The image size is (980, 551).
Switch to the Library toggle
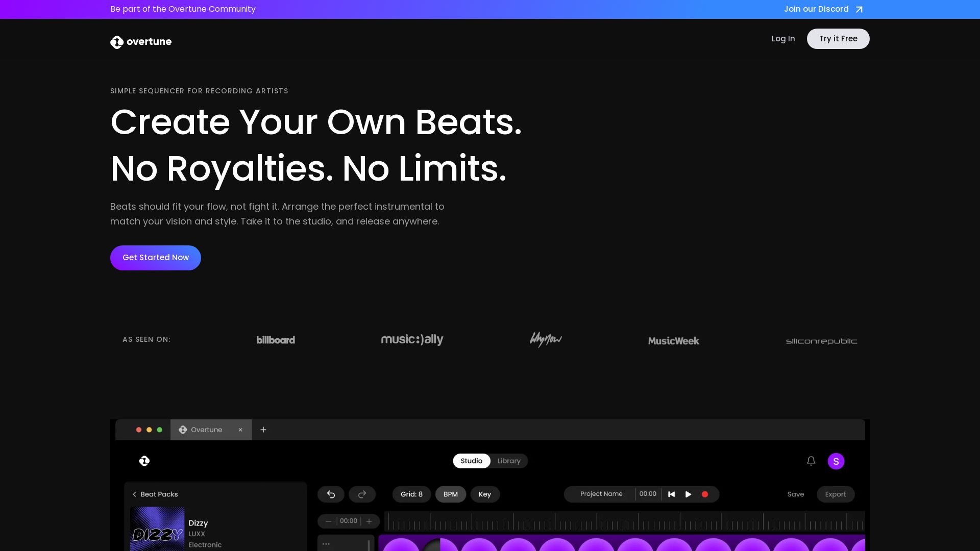click(x=509, y=461)
